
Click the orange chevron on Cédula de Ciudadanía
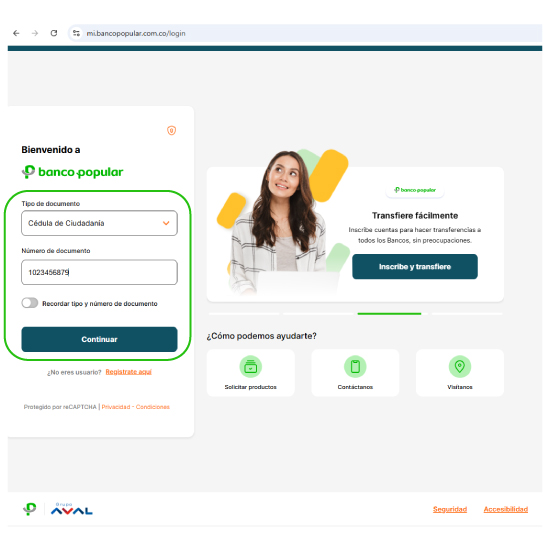pos(166,223)
